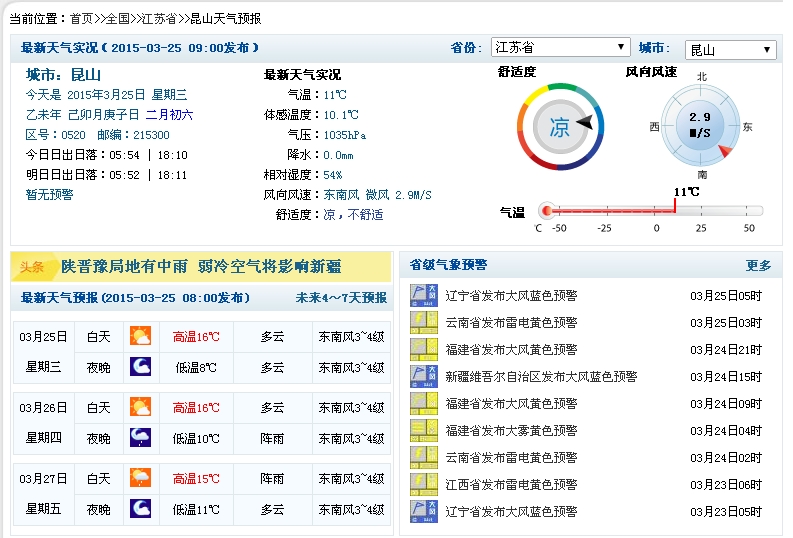
Task: Click the 相对湿度 value 54%
Action: click(333, 175)
